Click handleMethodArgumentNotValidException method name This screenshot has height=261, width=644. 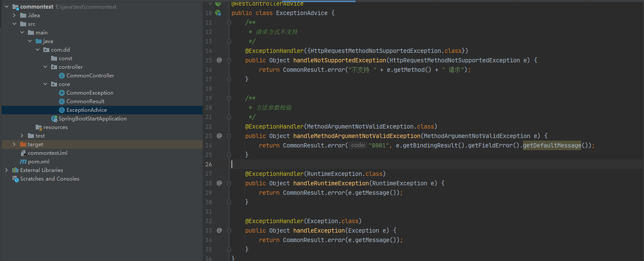[x=357, y=136]
